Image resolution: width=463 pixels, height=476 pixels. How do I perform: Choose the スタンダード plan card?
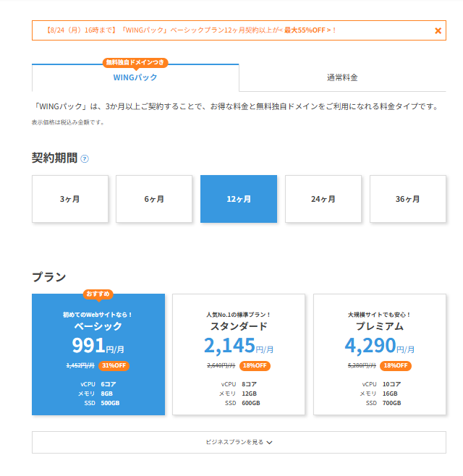tap(239, 354)
